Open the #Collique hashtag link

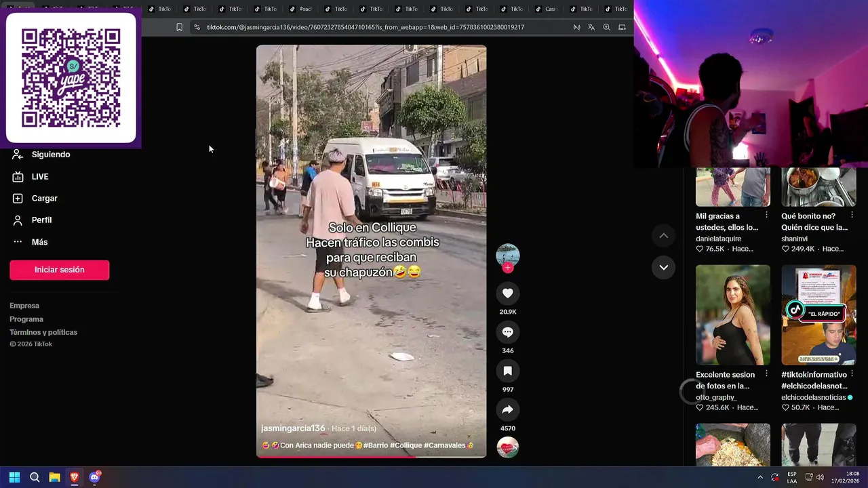click(406, 445)
